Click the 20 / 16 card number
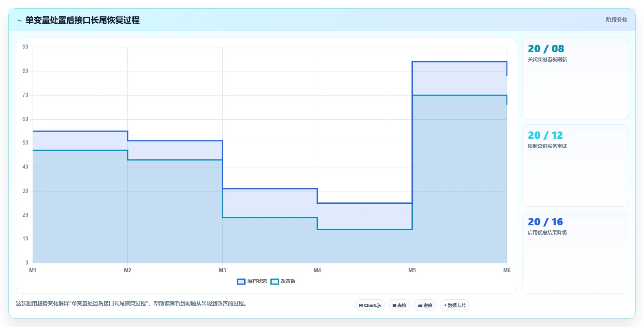Screen dimensions: 644x327 pos(545,222)
